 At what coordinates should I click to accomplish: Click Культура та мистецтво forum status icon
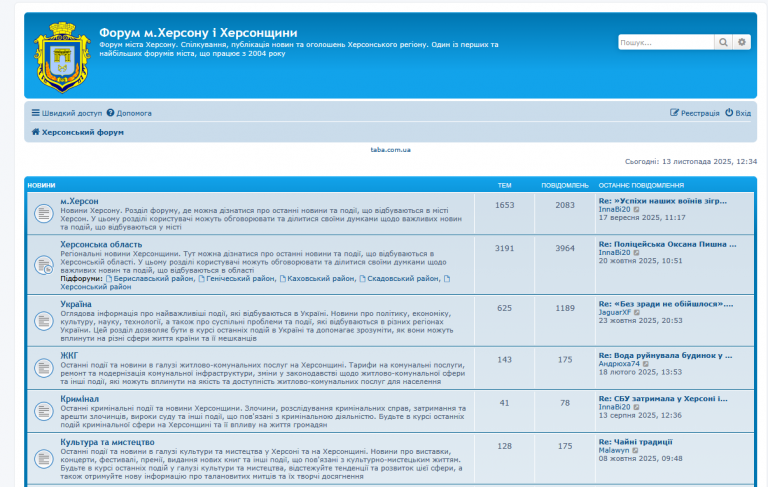(44, 459)
